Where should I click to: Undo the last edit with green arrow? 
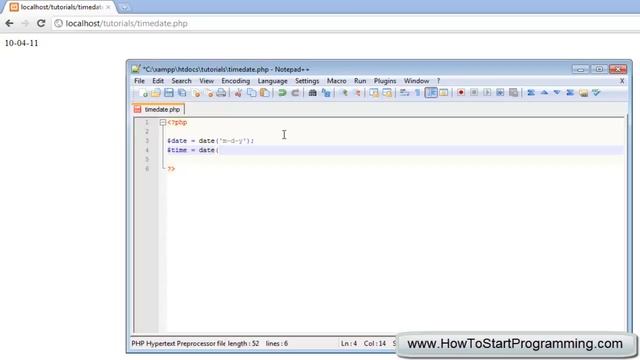pos(282,93)
